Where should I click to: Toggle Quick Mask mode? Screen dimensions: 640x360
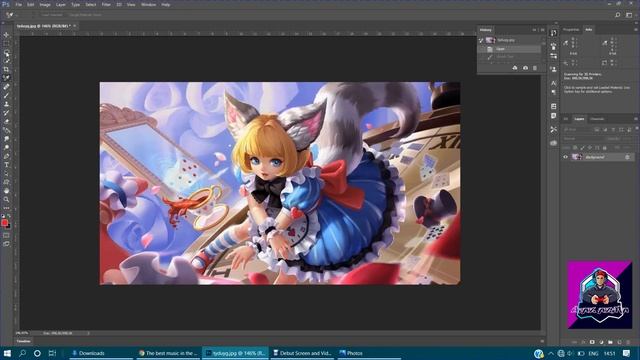(6, 235)
